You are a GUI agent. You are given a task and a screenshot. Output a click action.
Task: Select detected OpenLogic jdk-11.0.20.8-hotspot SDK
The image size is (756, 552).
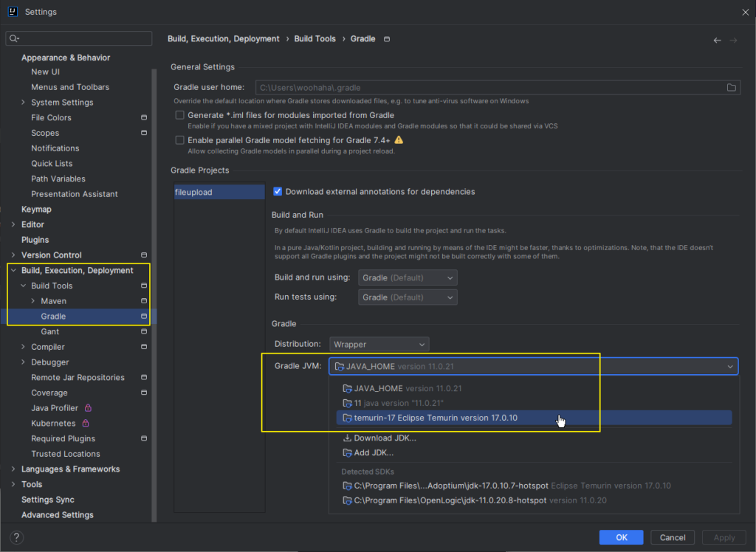(x=534, y=500)
